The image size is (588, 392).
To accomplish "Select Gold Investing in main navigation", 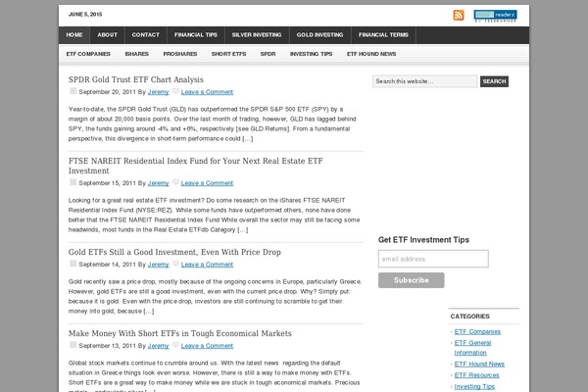I will (x=319, y=35).
